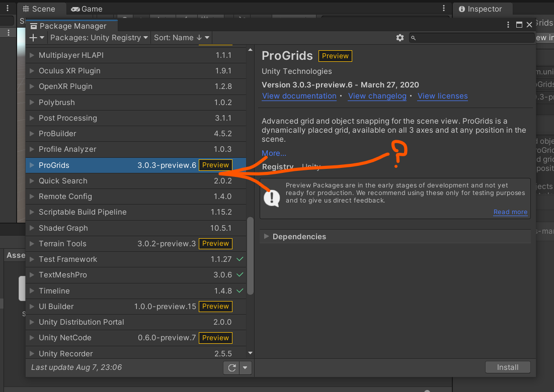Screen dimensions: 554x392
Task: Click the Install button
Action: click(508, 367)
